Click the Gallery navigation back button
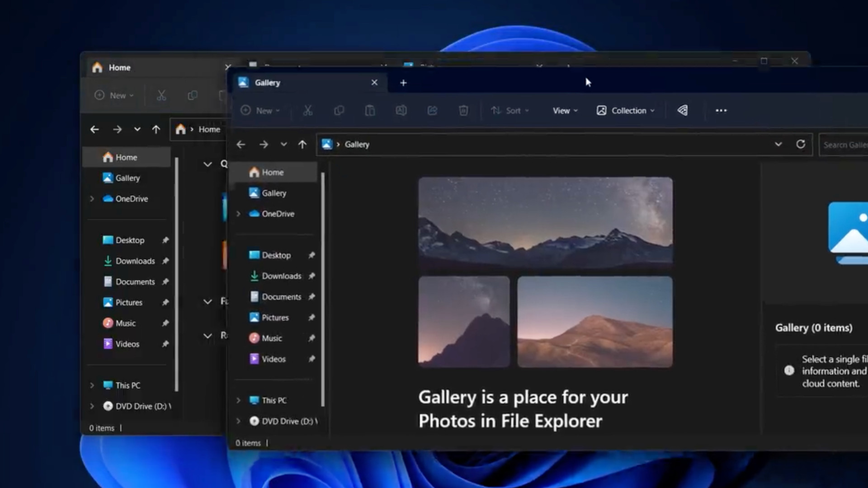 (241, 144)
